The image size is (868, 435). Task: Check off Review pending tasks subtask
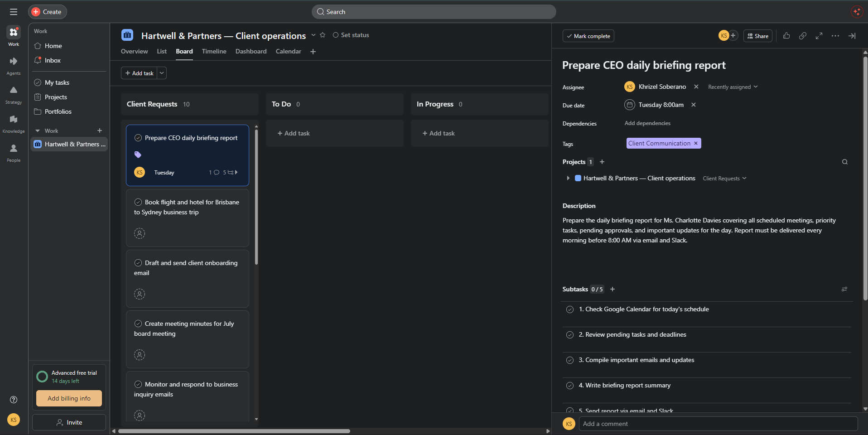click(x=570, y=335)
